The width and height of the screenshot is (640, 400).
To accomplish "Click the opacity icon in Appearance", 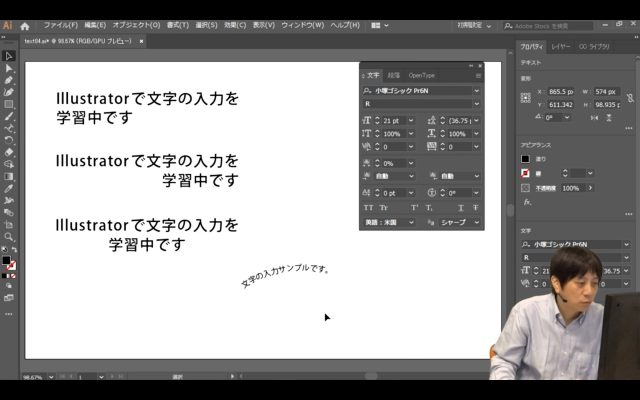I will 526,188.
